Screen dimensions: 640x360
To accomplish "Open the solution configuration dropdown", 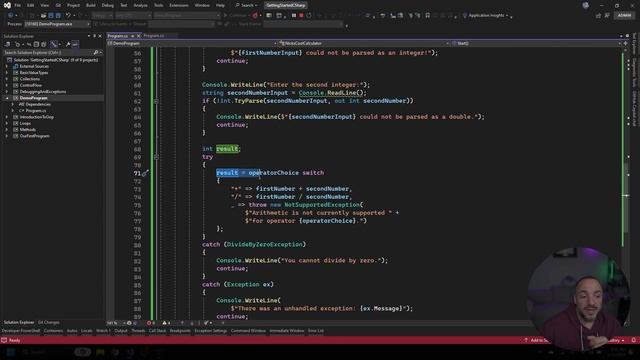I will click(x=102, y=16).
